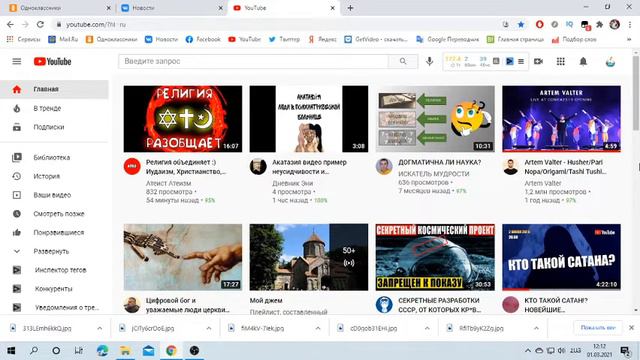This screenshot has width=640, height=360.
Task: Open the СЕКРЕТНЫЙ КОСМИЧЕСКИЙ ПРОЕКТ thumbnail
Action: (x=435, y=257)
